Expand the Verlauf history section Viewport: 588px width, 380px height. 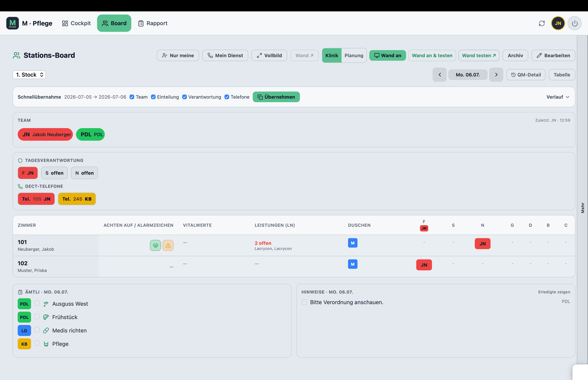[558, 97]
